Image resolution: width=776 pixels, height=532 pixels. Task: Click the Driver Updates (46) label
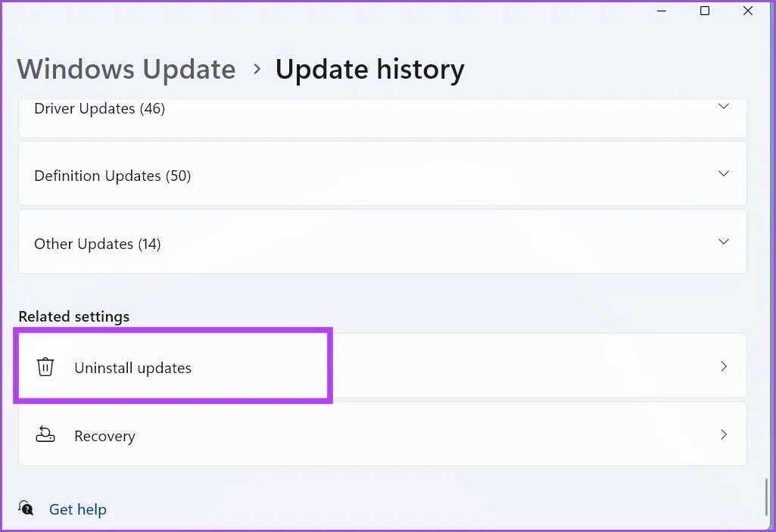coord(99,109)
